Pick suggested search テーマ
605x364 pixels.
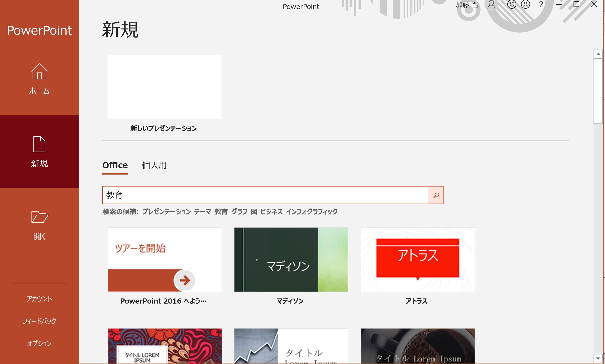point(202,212)
